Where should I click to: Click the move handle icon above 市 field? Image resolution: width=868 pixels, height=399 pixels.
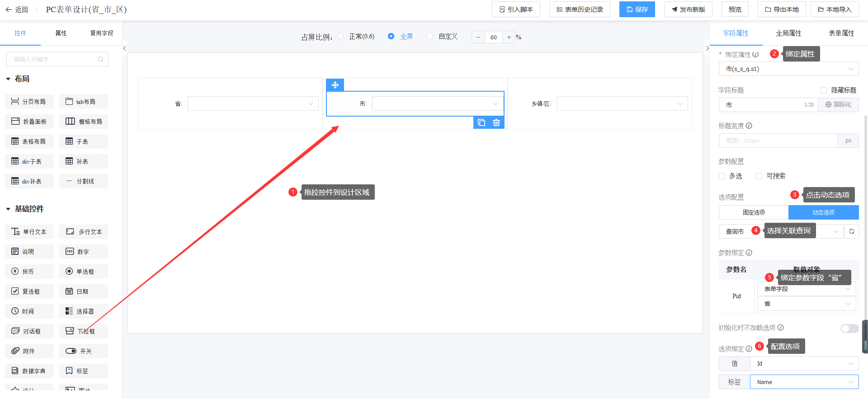click(335, 85)
